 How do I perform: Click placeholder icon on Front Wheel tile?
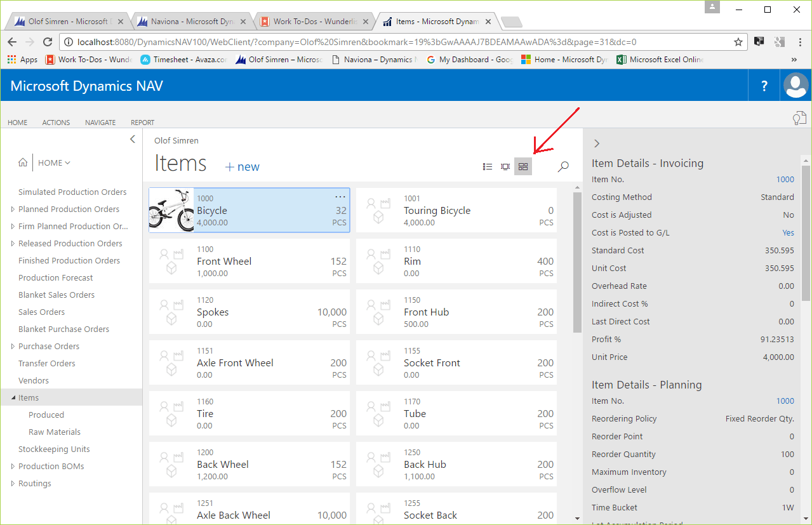point(171,261)
